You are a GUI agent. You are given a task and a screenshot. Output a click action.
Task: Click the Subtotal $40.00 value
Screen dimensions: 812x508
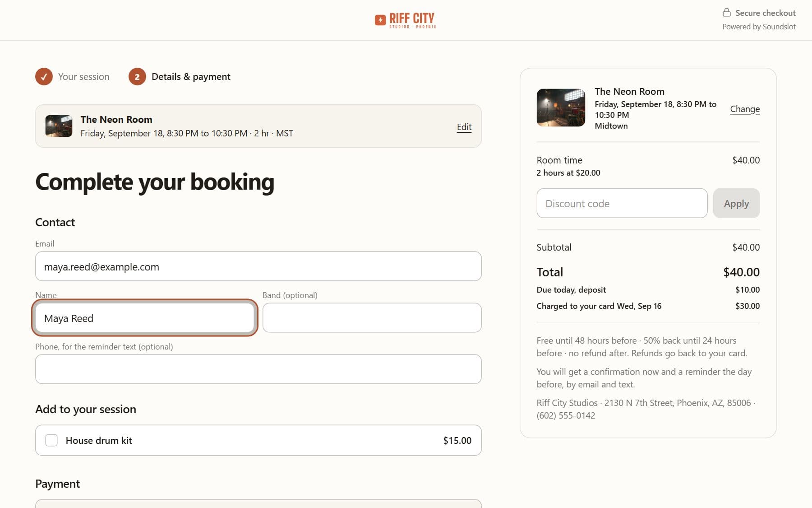click(746, 247)
